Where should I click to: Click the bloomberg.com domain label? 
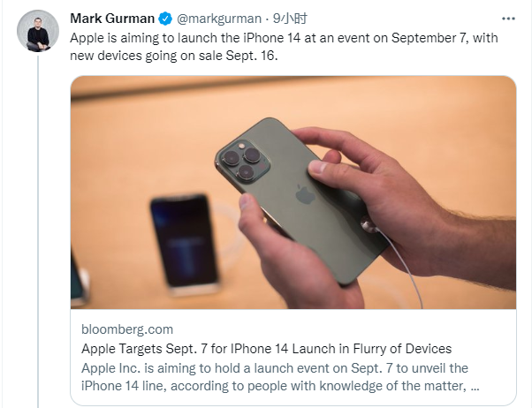[x=127, y=329]
